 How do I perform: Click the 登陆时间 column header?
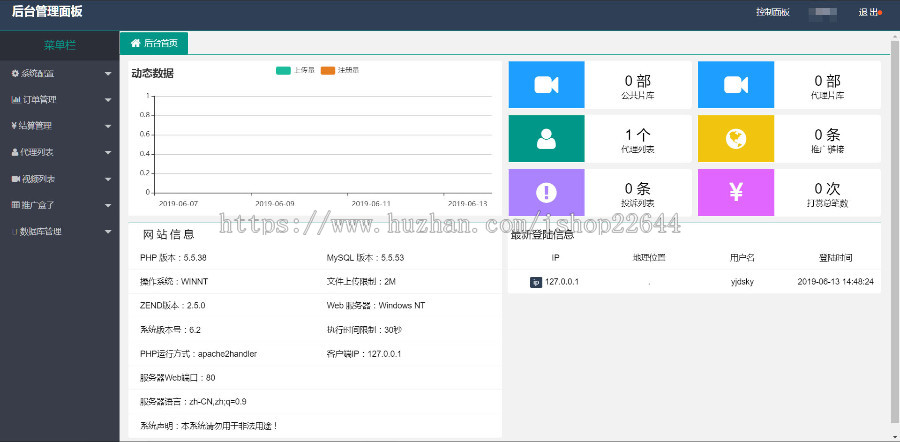835,258
